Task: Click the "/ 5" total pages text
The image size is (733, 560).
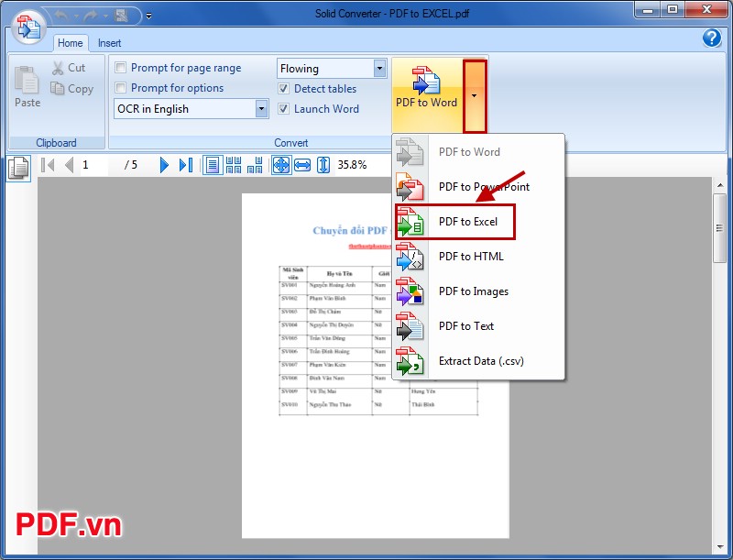Action: click(131, 165)
